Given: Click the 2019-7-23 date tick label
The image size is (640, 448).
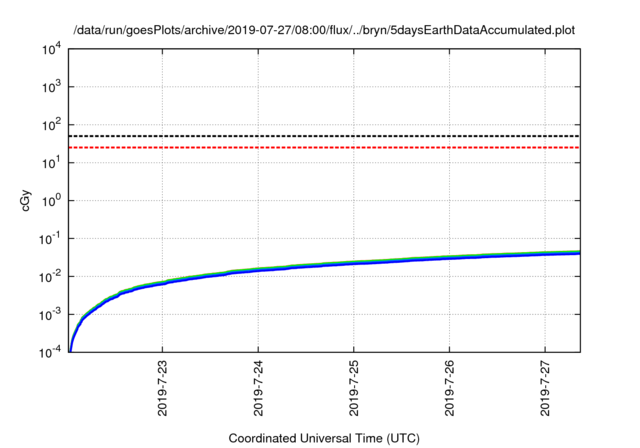Looking at the screenshot, I should (x=162, y=388).
